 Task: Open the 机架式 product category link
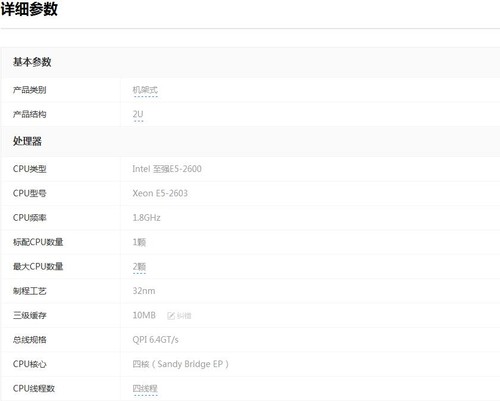click(145, 90)
